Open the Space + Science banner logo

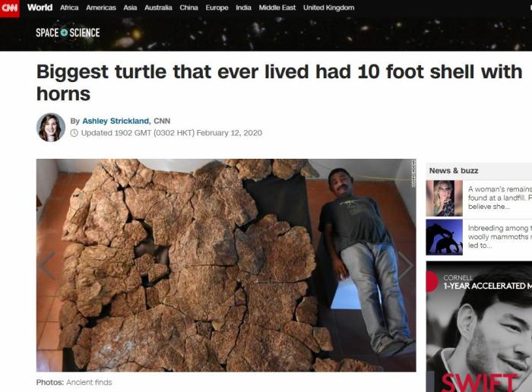click(x=68, y=33)
